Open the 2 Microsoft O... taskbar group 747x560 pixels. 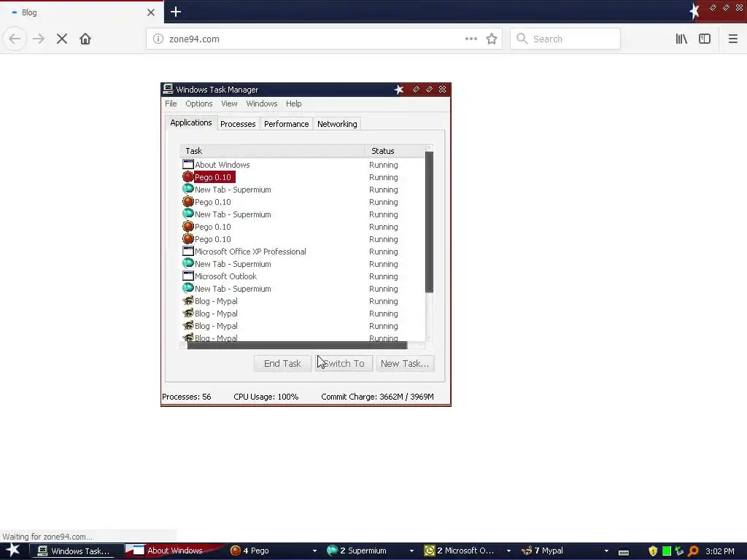click(x=468, y=551)
